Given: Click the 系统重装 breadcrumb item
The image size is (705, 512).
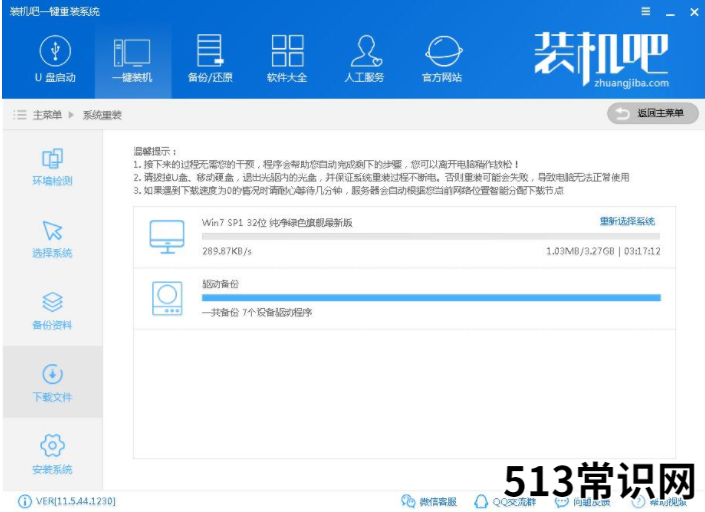Looking at the screenshot, I should pyautogui.click(x=102, y=115).
